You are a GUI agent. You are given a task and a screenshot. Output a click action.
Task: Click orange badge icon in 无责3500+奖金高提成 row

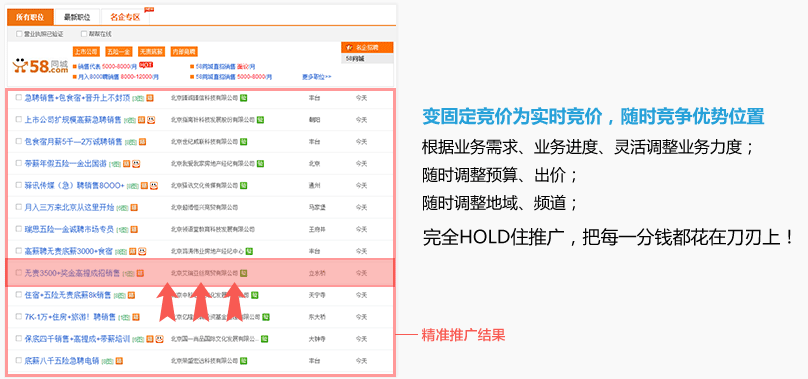pos(140,273)
